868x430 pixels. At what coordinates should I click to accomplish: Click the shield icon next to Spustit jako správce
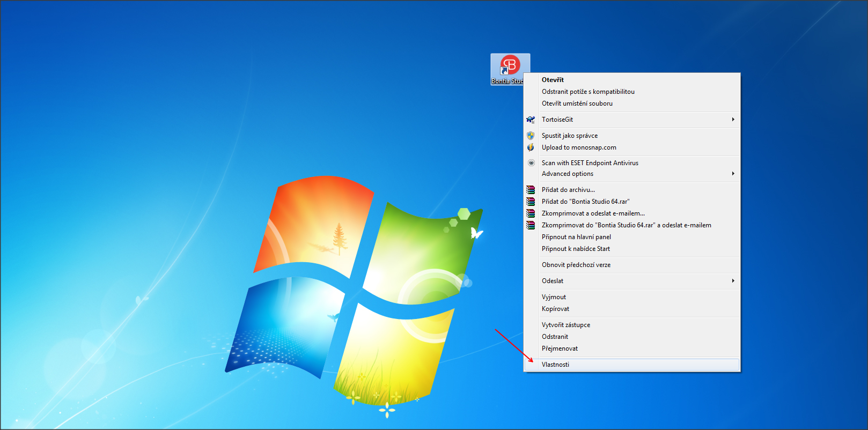[531, 136]
